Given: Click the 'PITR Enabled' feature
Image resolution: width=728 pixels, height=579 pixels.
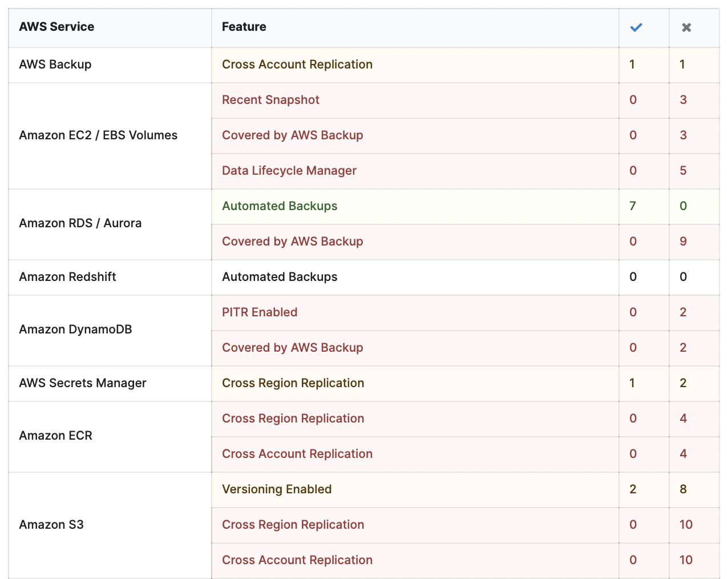Looking at the screenshot, I should (260, 312).
